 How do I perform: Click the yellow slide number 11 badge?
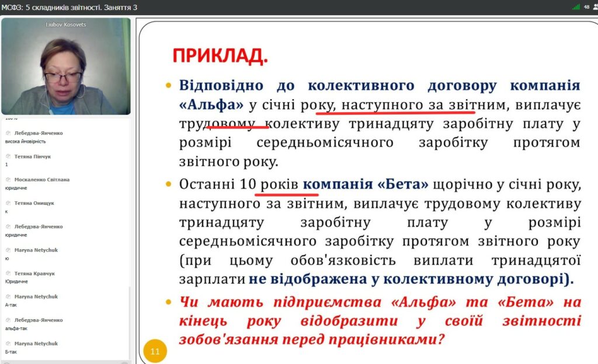point(155,351)
